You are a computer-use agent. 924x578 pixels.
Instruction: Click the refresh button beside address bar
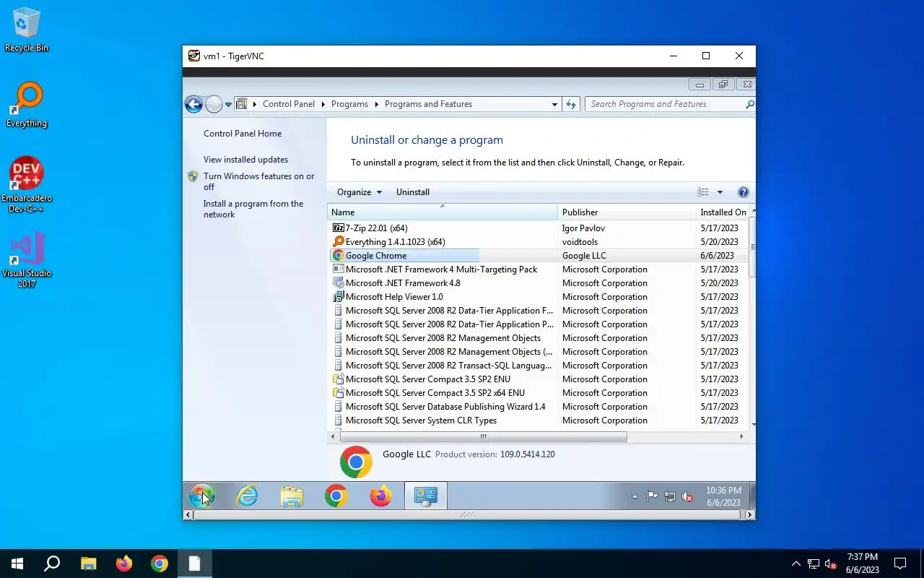571,104
